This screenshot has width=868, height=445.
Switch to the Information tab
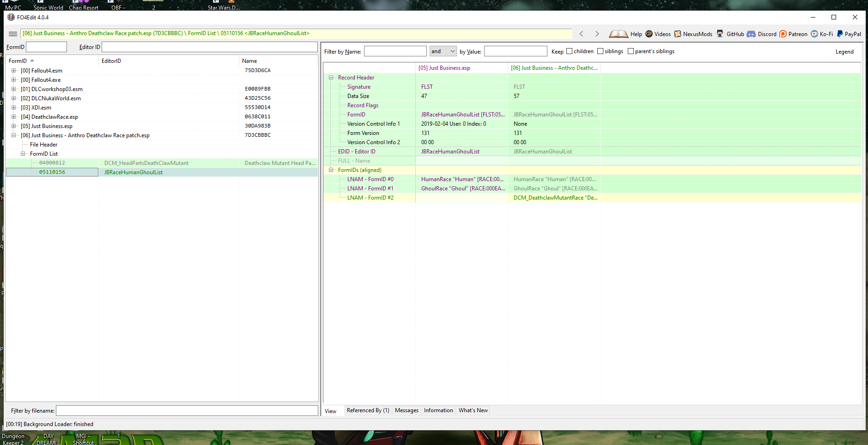[438, 410]
